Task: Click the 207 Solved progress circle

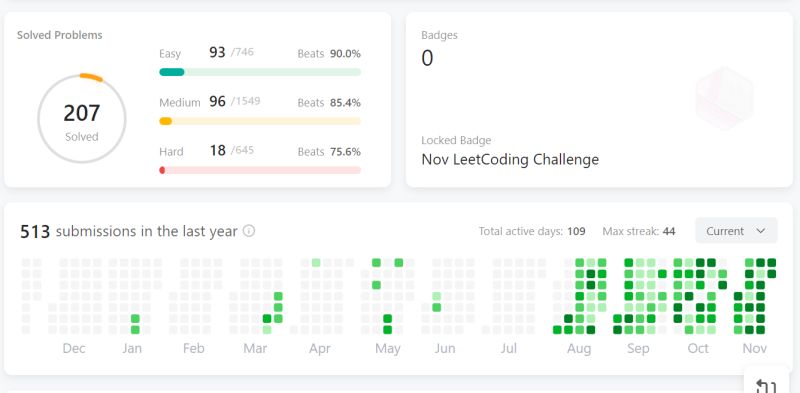Action: 82,118
